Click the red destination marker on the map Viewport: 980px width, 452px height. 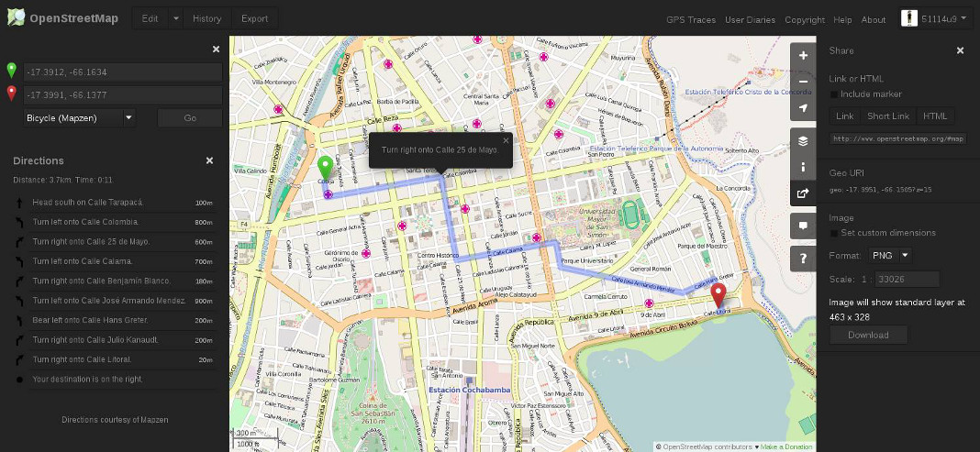point(718,295)
